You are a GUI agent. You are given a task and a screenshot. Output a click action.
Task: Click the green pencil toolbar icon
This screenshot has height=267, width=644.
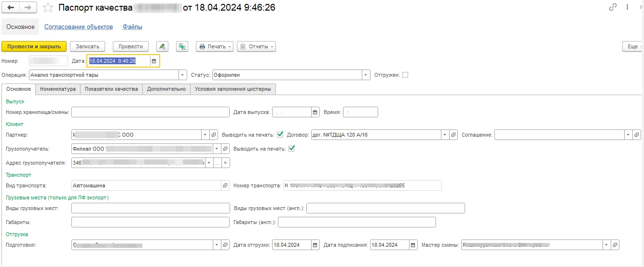tap(162, 46)
